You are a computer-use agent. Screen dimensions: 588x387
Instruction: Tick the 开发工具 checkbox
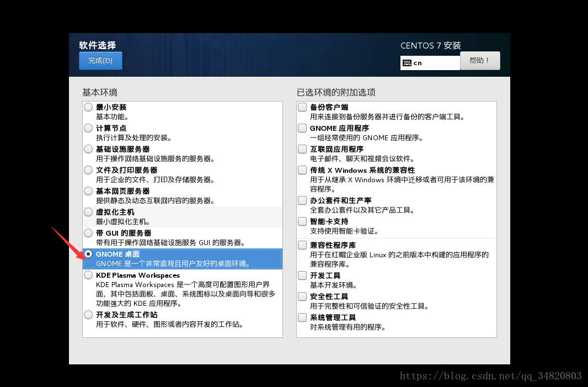[x=302, y=275]
